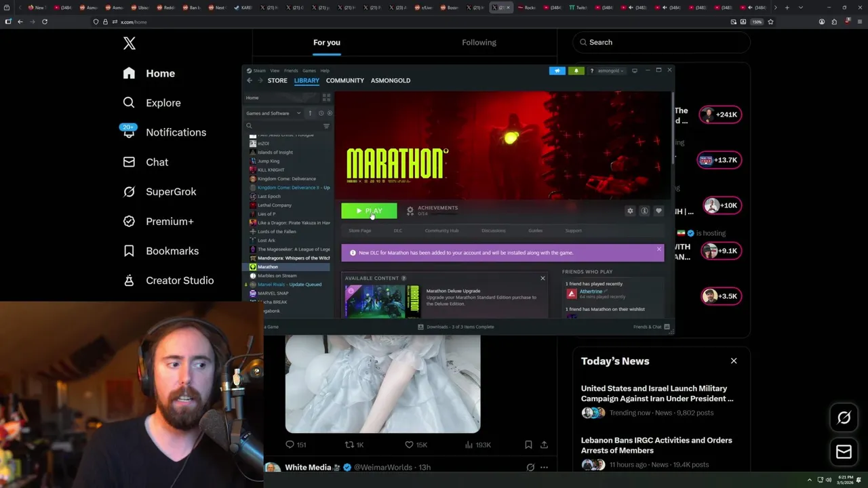Open X Notifications bell

coord(163,132)
